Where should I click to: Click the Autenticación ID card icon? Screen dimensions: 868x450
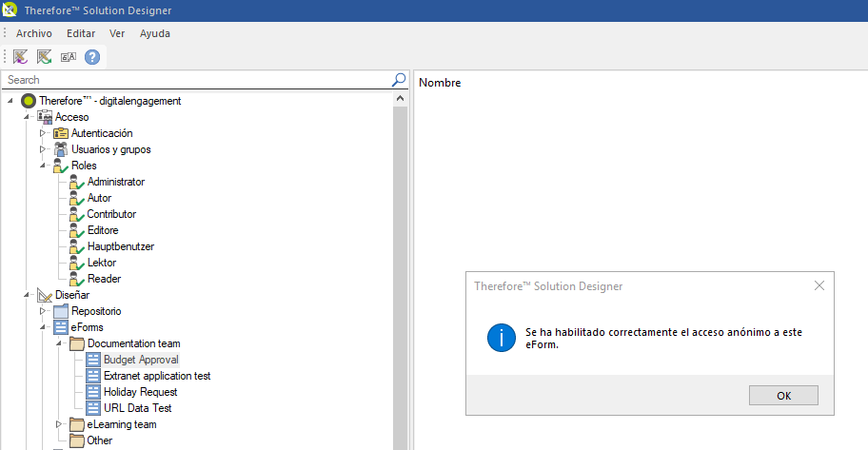coord(61,133)
